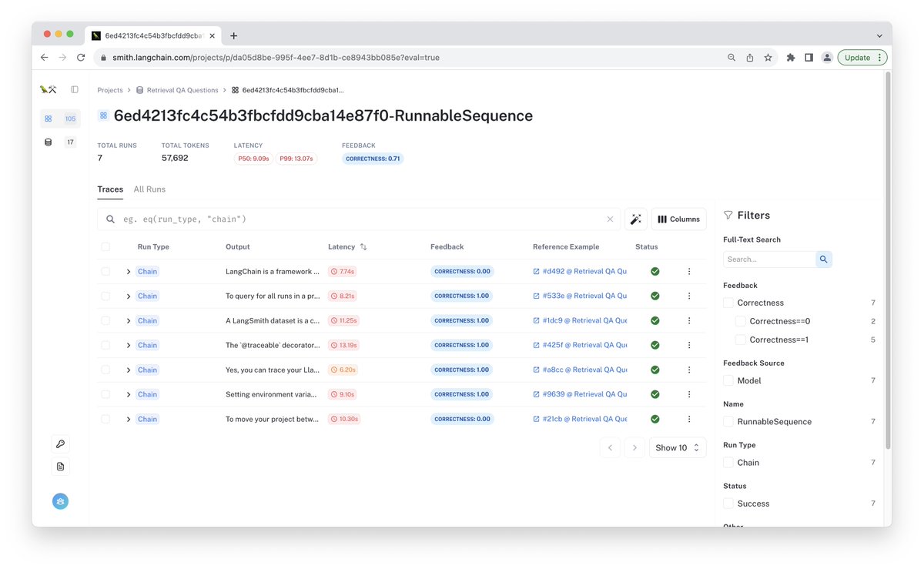This screenshot has width=924, height=569.
Task: Open reference example #d492 link
Action: point(580,272)
